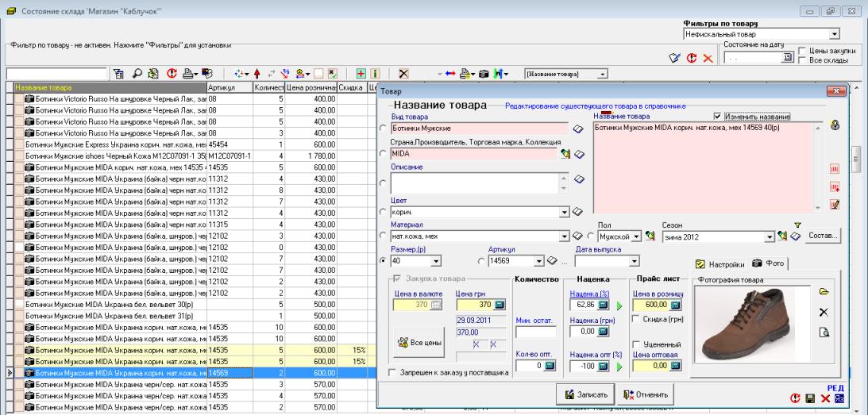Screen dimensions: 868x415
Task: Toggle the Изменить название checkbox
Action: (719, 116)
